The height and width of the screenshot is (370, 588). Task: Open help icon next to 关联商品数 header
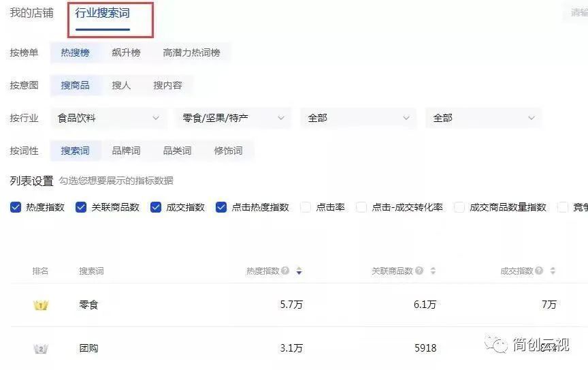tap(419, 271)
